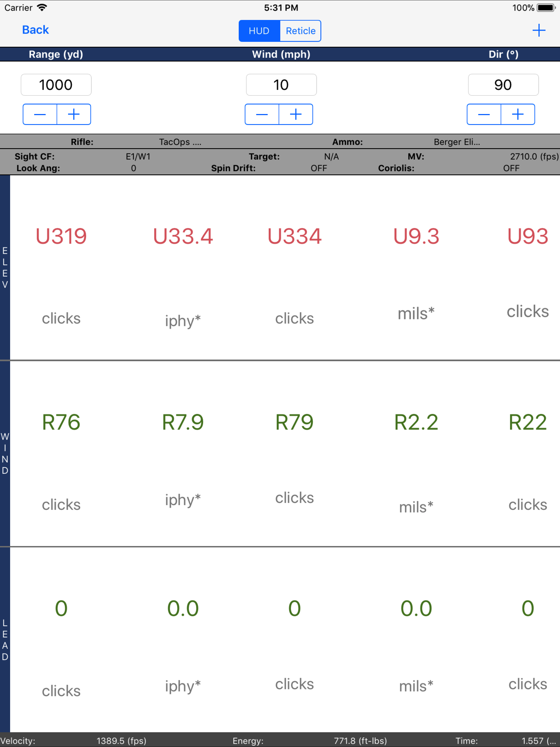Toggle Spin Drift OFF setting
The width and height of the screenshot is (560, 747).
(x=319, y=168)
